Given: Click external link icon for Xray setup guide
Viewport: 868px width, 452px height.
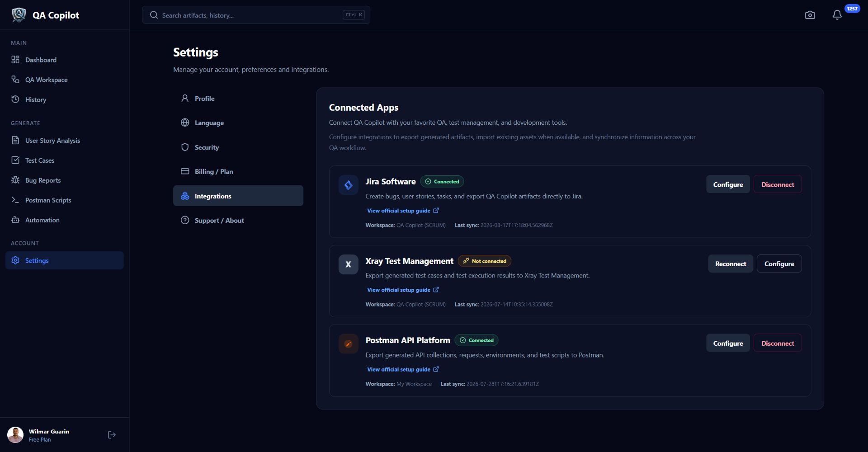Looking at the screenshot, I should click(x=436, y=289).
